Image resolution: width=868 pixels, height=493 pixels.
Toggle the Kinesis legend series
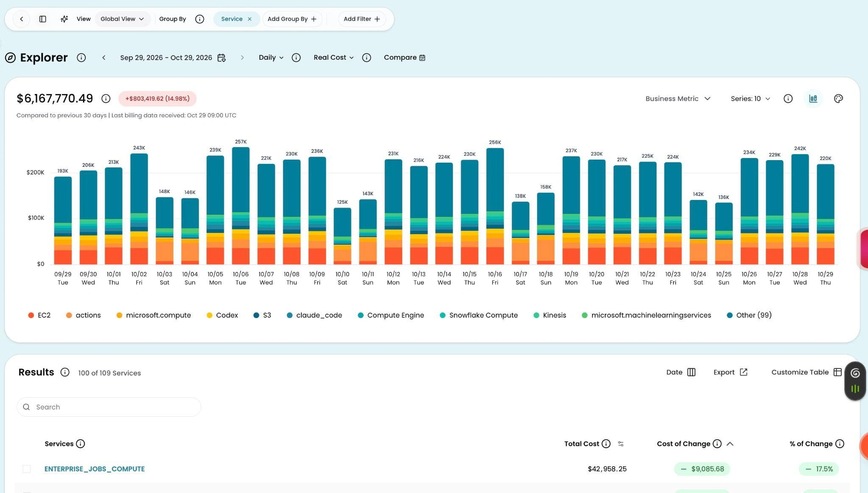click(x=549, y=316)
